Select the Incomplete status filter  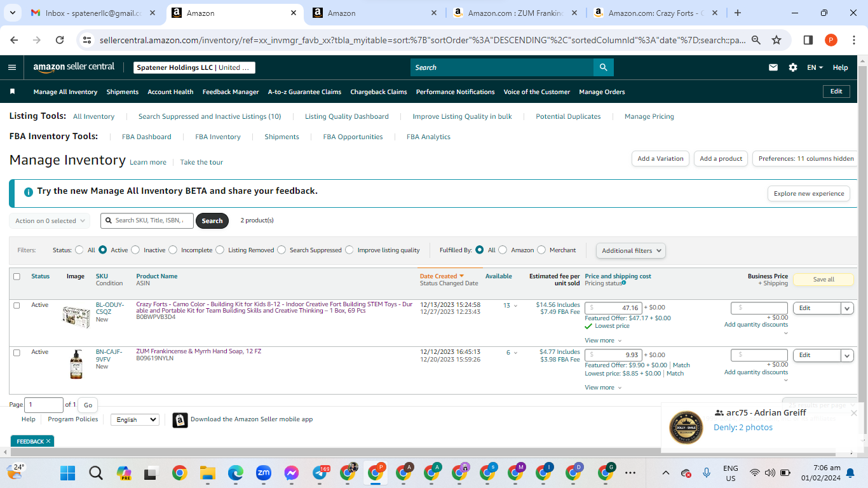[173, 250]
